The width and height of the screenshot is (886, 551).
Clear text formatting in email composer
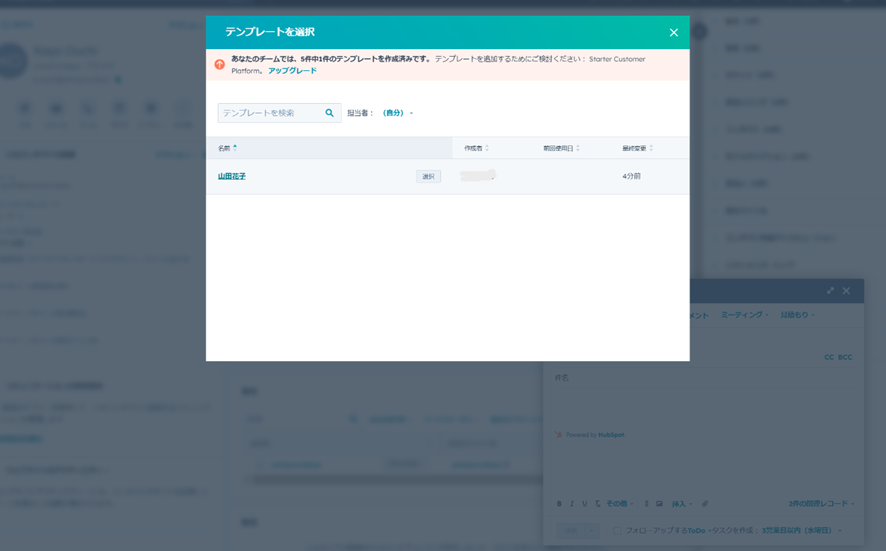597,504
